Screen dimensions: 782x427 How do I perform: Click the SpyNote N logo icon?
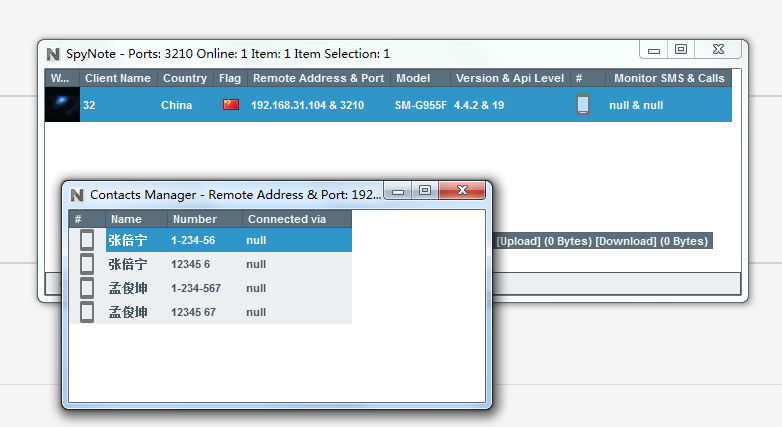point(53,54)
